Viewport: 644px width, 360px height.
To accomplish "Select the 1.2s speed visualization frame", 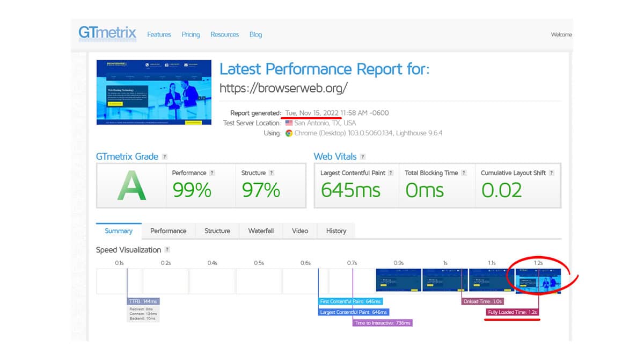I will tap(538, 280).
